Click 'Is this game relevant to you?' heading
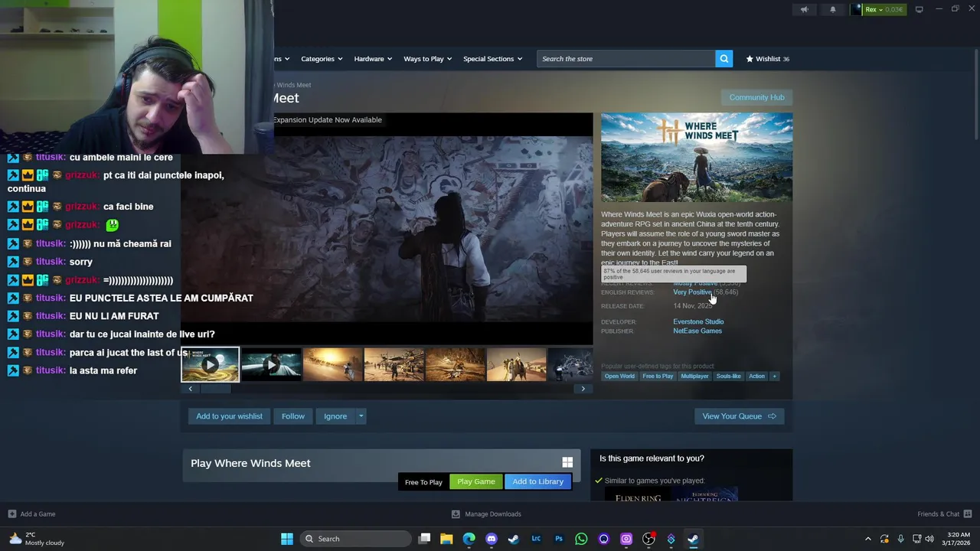This screenshot has width=980, height=551. [x=652, y=458]
